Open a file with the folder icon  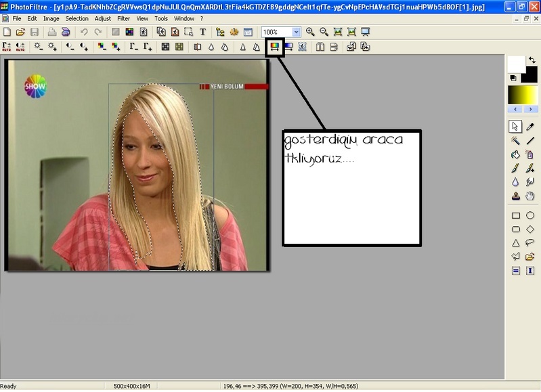21,32
